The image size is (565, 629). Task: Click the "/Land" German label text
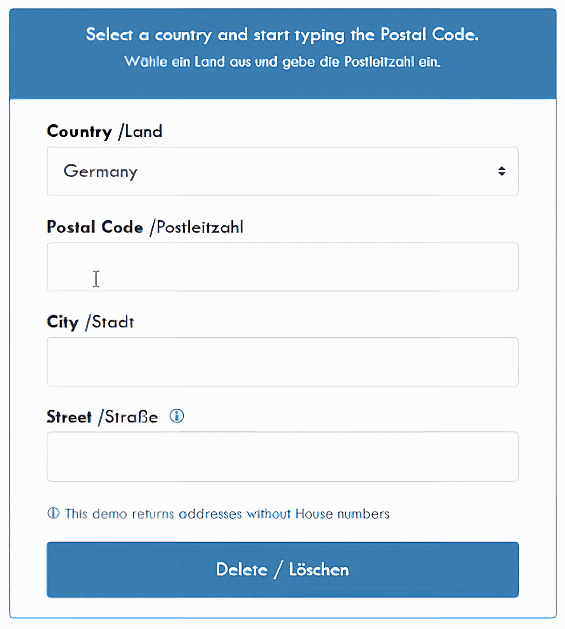140,132
